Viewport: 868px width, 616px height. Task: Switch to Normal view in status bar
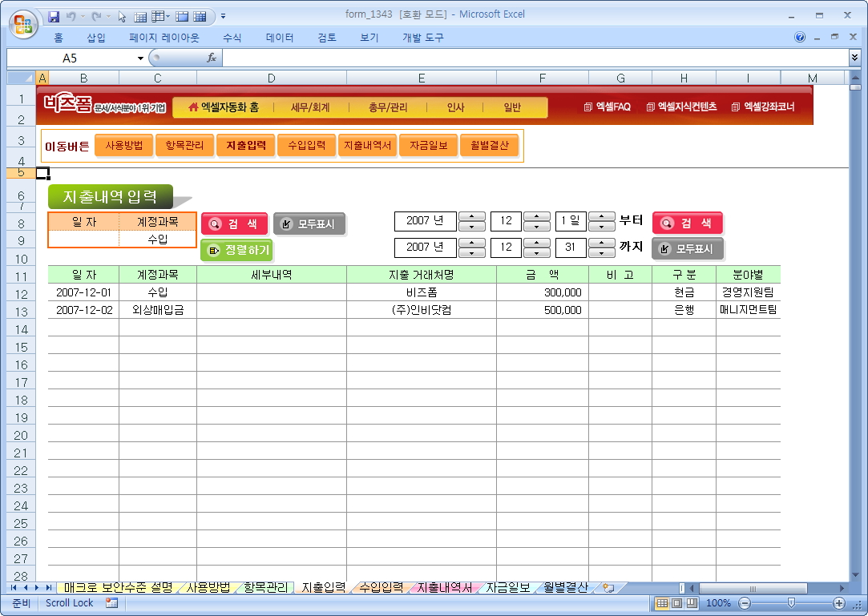click(662, 603)
